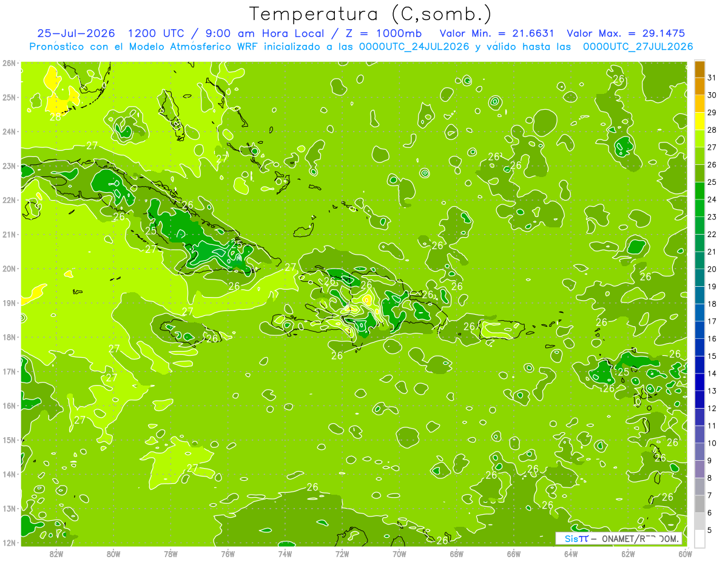Viewport: 728px width, 562px height.
Task: Click the "19" colorbar scale label
Action: [x=712, y=287]
